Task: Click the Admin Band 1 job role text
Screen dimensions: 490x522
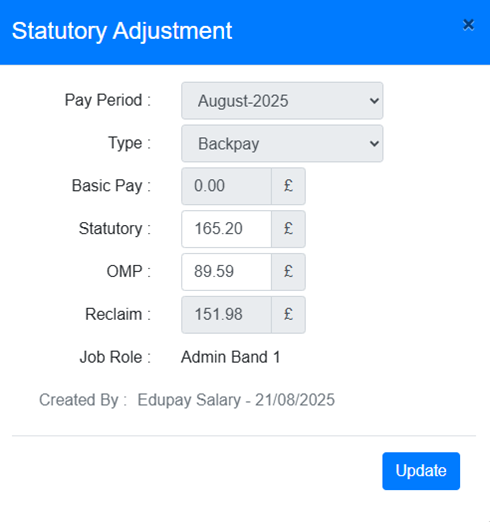Action: click(x=230, y=357)
